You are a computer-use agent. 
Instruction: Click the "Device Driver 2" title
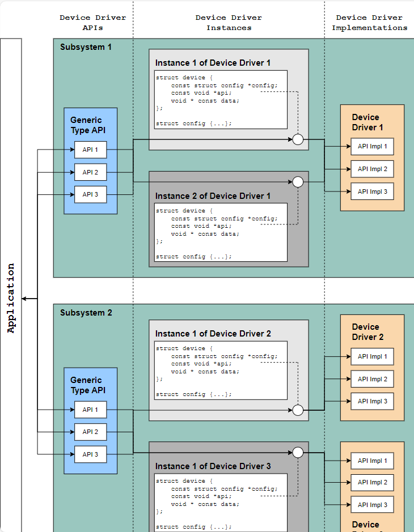click(367, 332)
